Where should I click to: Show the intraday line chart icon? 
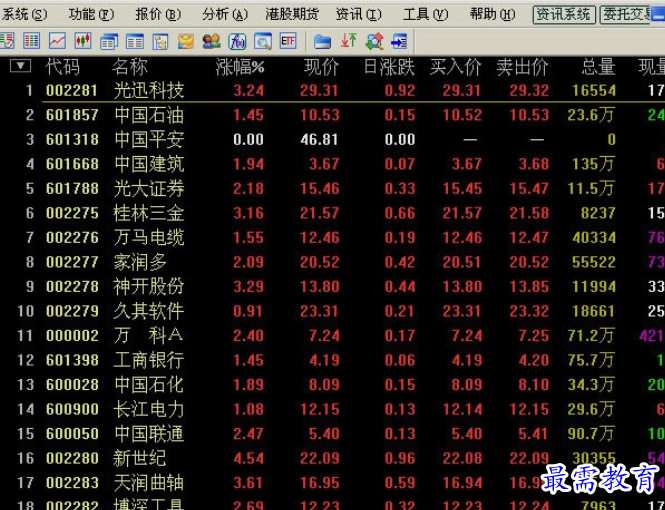click(57, 41)
